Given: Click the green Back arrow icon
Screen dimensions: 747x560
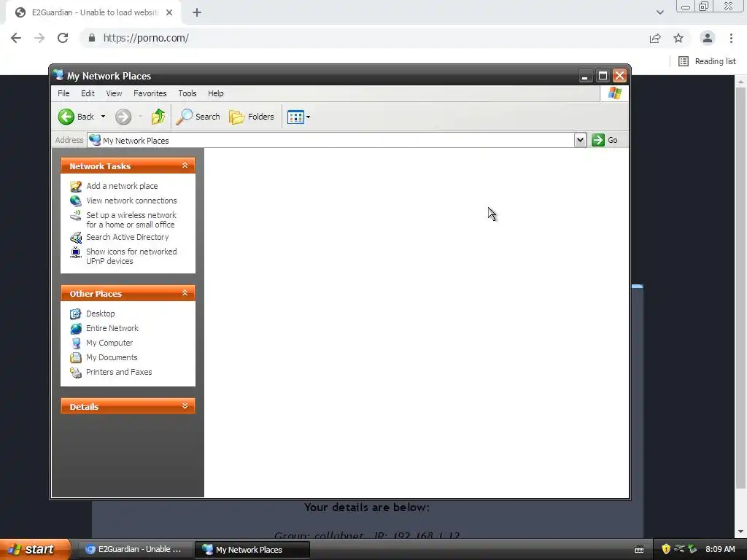Looking at the screenshot, I should 66,117.
